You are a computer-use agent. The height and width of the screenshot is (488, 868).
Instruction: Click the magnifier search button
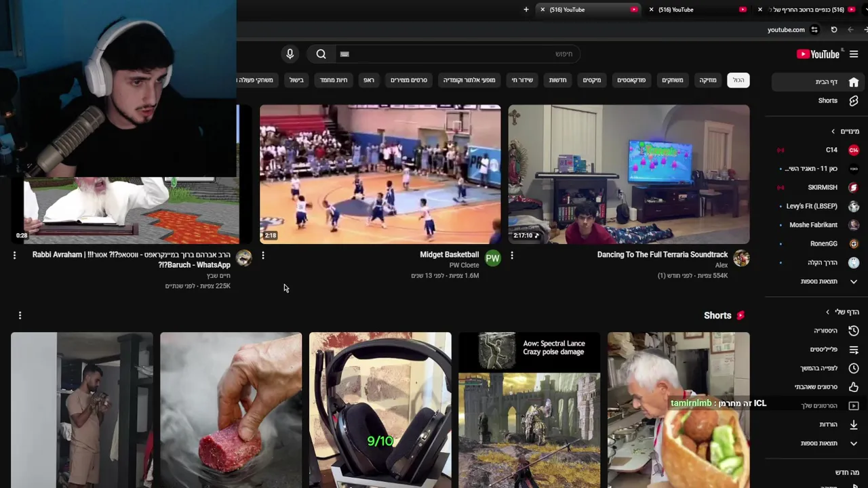(321, 54)
